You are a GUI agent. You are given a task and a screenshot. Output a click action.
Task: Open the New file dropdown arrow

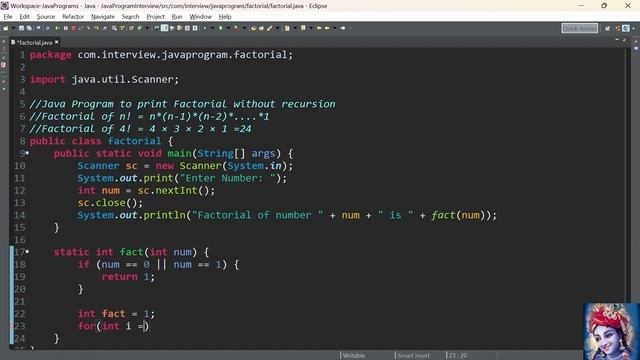[13, 28]
